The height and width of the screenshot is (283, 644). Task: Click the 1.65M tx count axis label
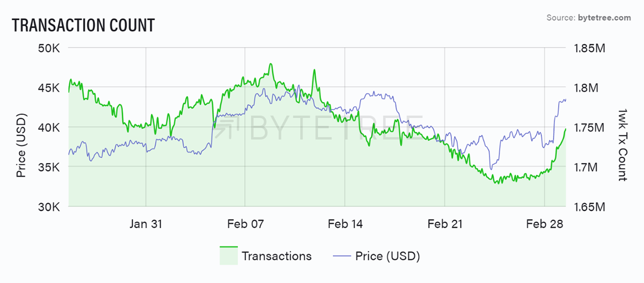tap(590, 207)
